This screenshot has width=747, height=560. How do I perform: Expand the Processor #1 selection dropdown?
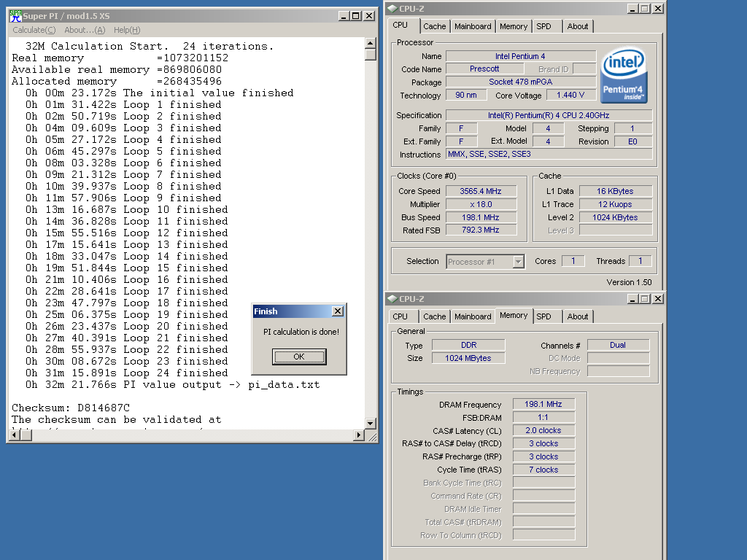[x=519, y=262]
